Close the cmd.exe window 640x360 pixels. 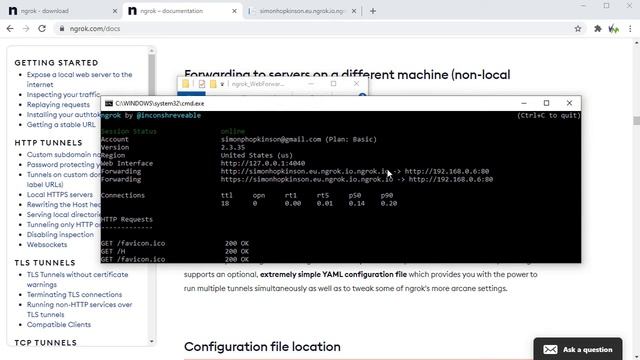coord(569,103)
